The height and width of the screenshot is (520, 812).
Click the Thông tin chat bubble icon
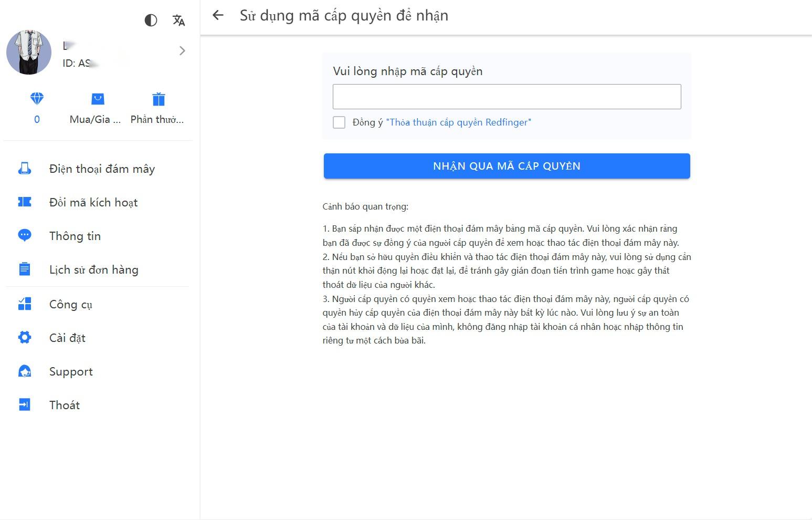(x=25, y=236)
